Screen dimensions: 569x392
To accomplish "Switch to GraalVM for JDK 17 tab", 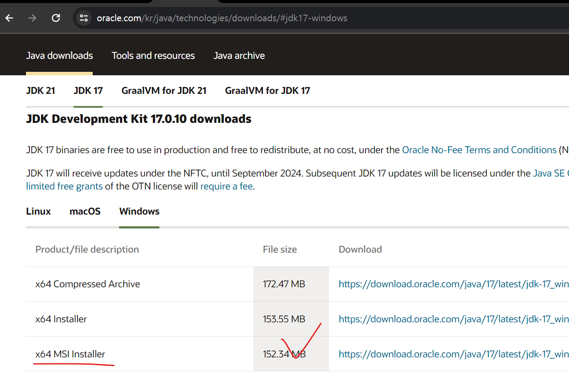I will pos(268,90).
